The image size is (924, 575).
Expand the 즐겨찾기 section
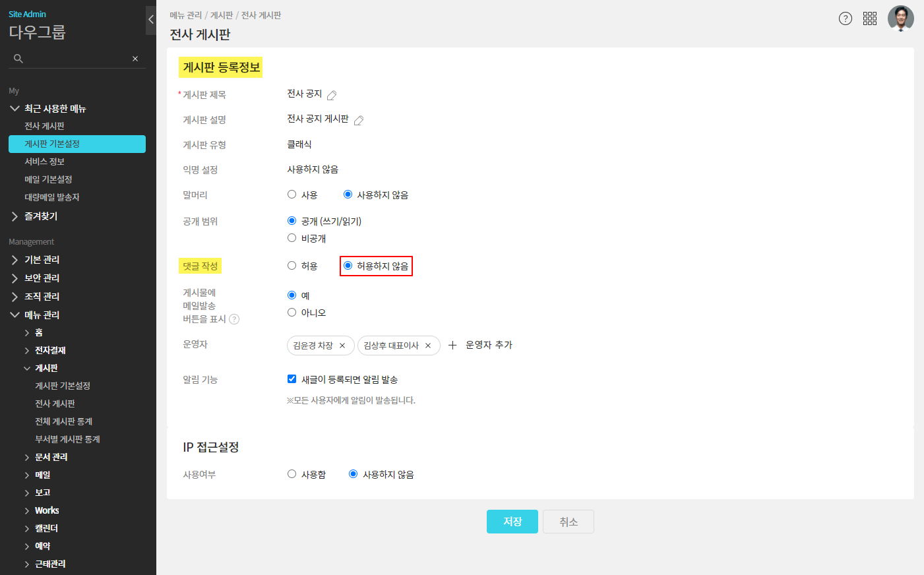[15, 216]
